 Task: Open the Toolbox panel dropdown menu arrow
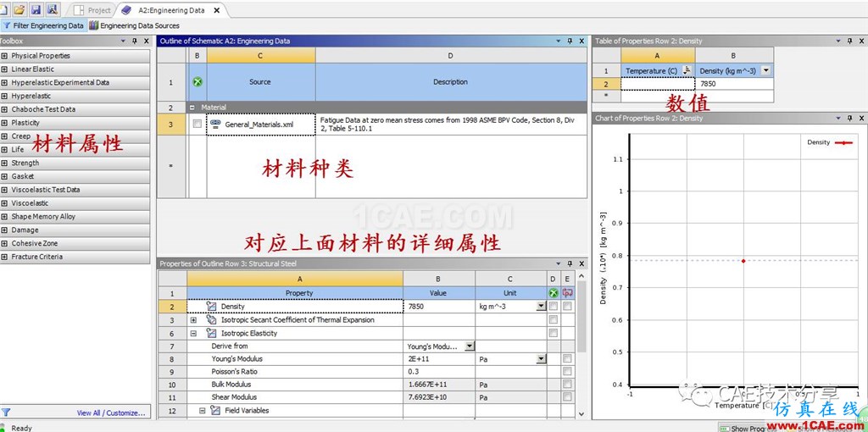(123, 41)
